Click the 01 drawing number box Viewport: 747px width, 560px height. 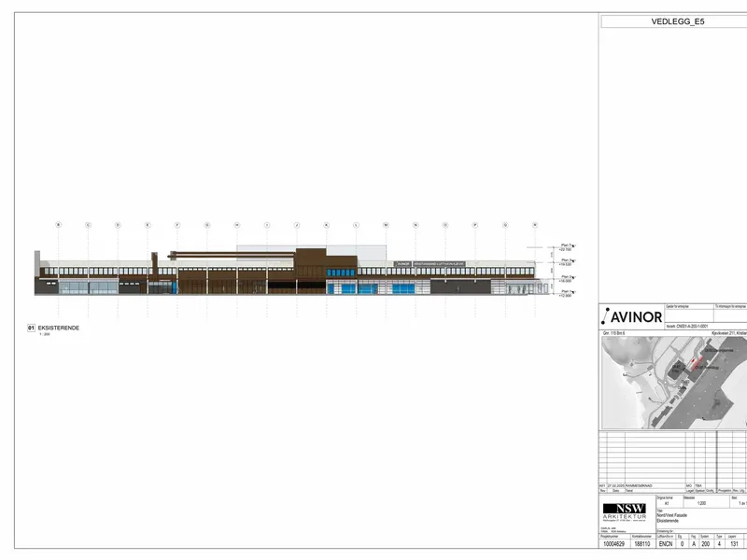click(x=31, y=328)
